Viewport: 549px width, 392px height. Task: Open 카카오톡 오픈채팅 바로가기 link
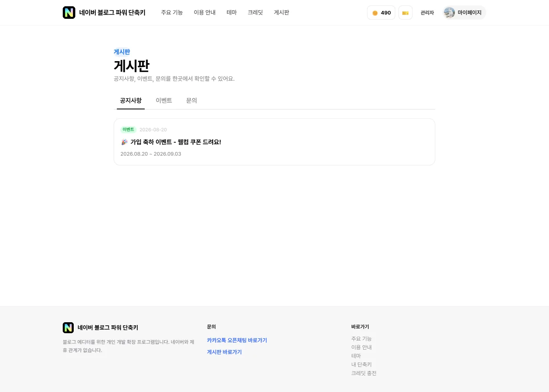click(x=237, y=340)
